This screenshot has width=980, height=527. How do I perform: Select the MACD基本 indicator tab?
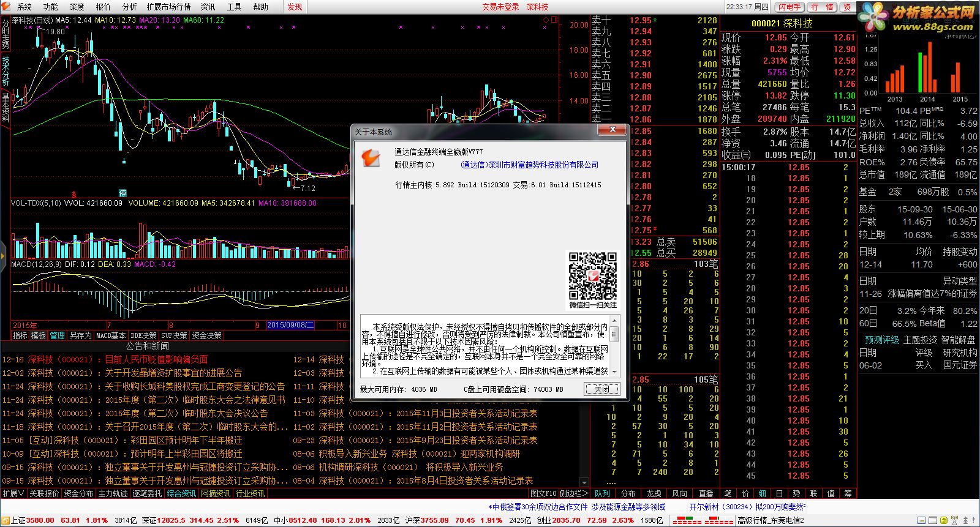click(x=111, y=335)
